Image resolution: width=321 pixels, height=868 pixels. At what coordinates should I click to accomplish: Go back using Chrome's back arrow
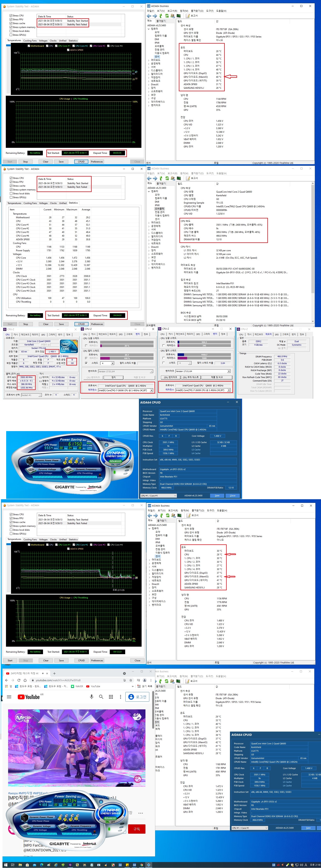[6, 680]
